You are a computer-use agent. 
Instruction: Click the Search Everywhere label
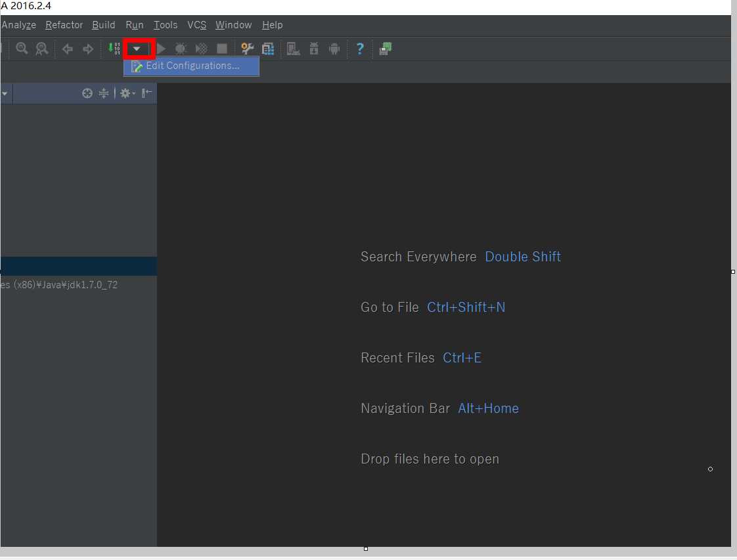click(x=418, y=257)
